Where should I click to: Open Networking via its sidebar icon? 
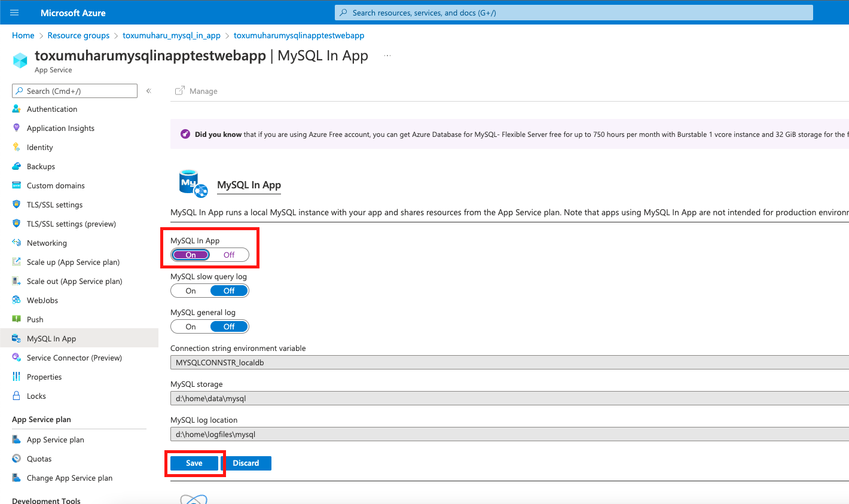click(16, 243)
